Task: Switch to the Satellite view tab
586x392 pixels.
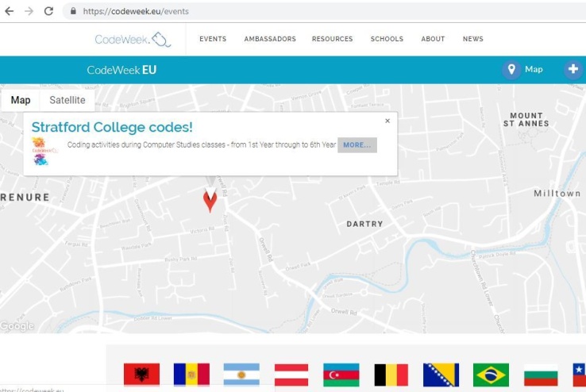Action: 67,100
